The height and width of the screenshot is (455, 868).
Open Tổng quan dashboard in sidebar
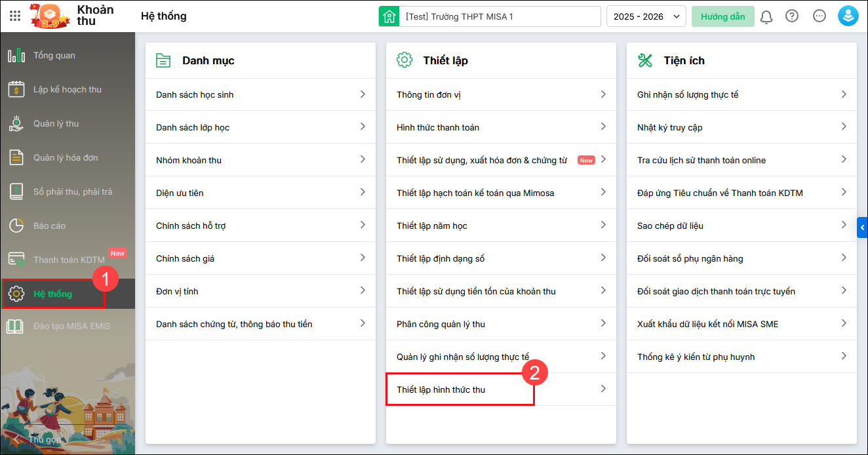(54, 56)
